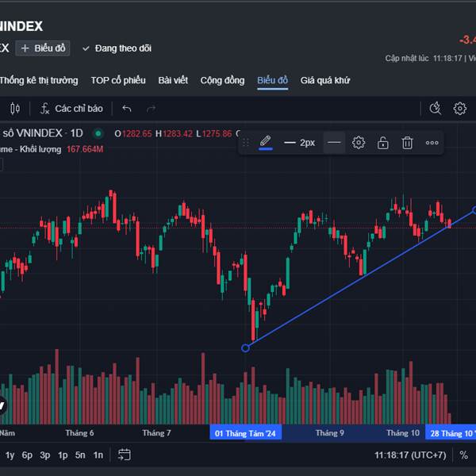
Task: Click the VNINDEX · 1D symbol legend
Action: click(x=42, y=133)
